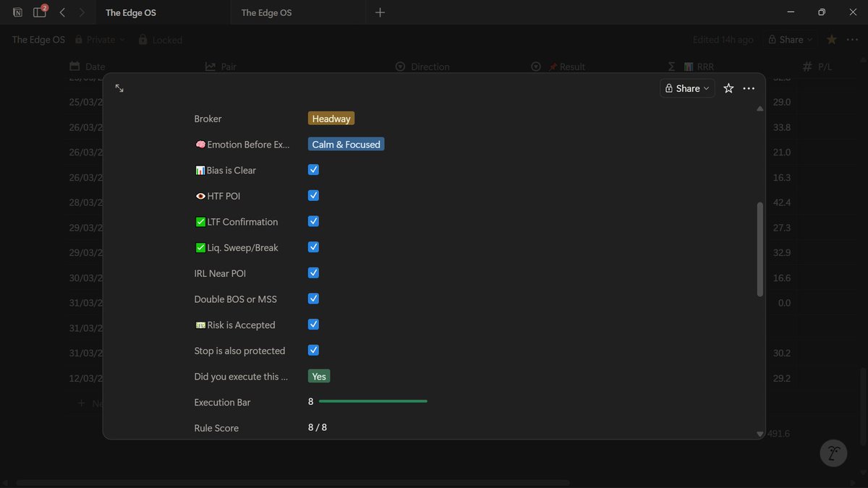Toggle the LTF Confirmation checkbox
Image resolution: width=868 pixels, height=488 pixels.
click(313, 221)
